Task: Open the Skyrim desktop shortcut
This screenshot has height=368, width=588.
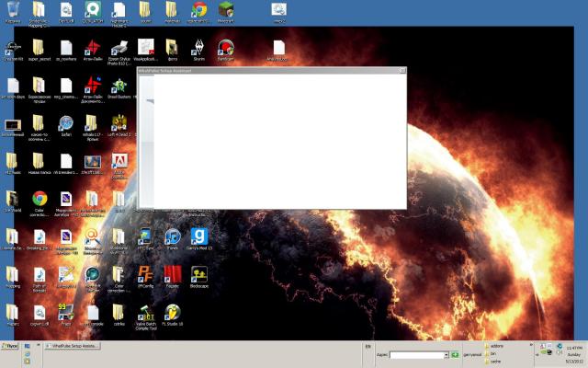Action: (198, 48)
